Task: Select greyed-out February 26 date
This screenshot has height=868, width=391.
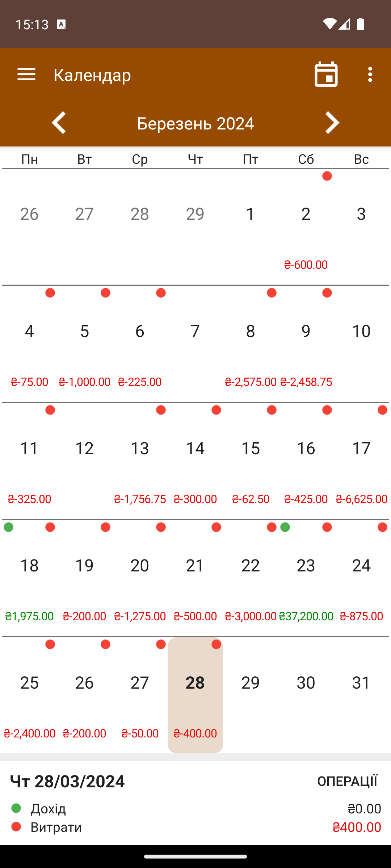Action: 29,226
